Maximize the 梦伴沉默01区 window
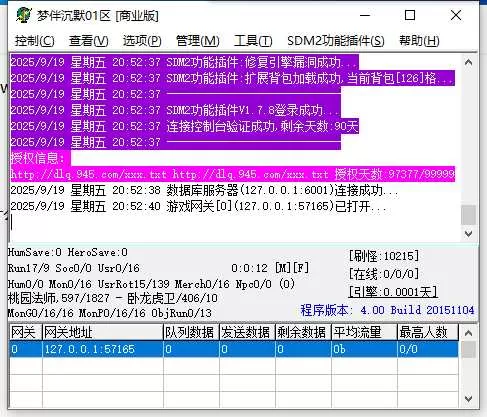The image size is (487, 417). (410, 15)
